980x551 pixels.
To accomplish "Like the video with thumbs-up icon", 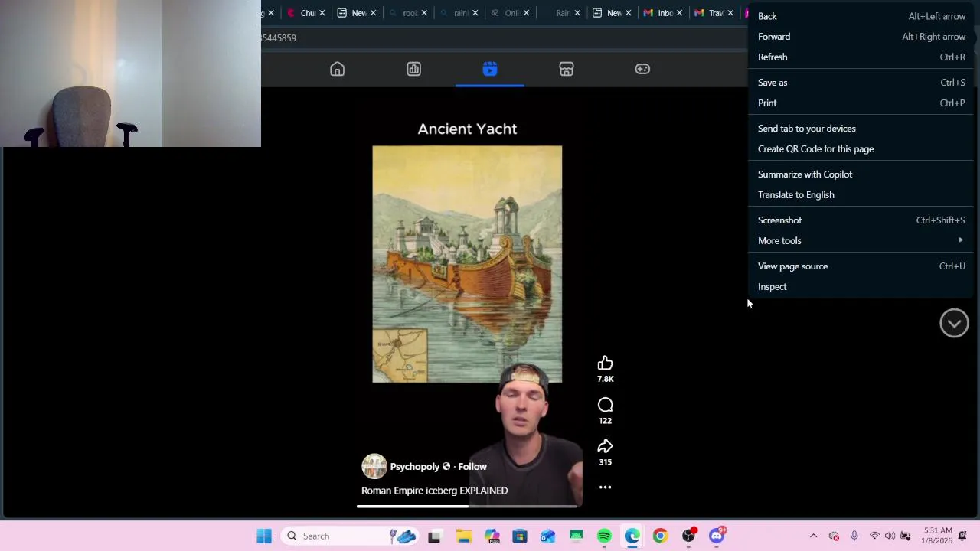I will coord(605,363).
